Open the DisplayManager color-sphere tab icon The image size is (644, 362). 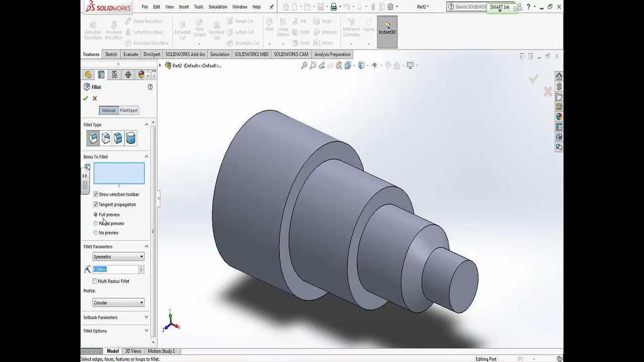click(141, 74)
